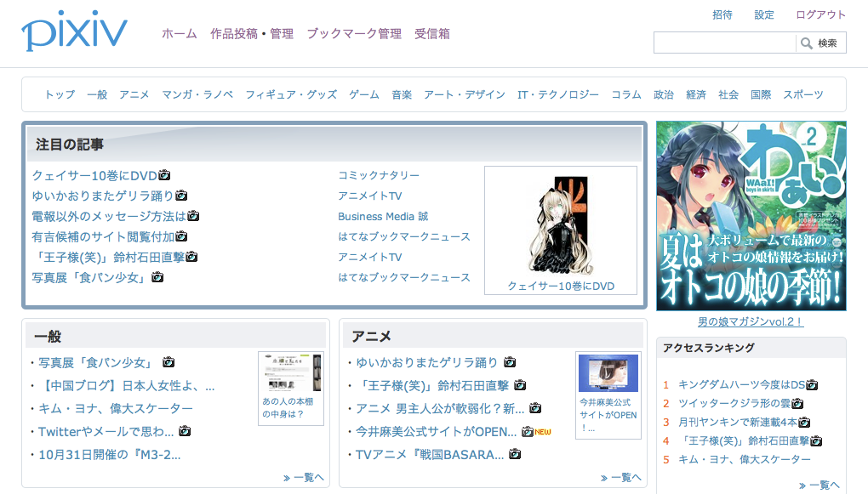The image size is (868, 494).
Task: Open the 受信箱 inbox
Action: [x=432, y=34]
